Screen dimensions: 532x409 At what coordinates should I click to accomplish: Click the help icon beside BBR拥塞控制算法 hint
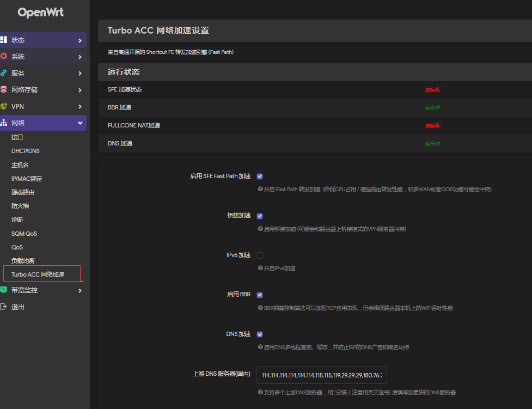[x=260, y=308]
